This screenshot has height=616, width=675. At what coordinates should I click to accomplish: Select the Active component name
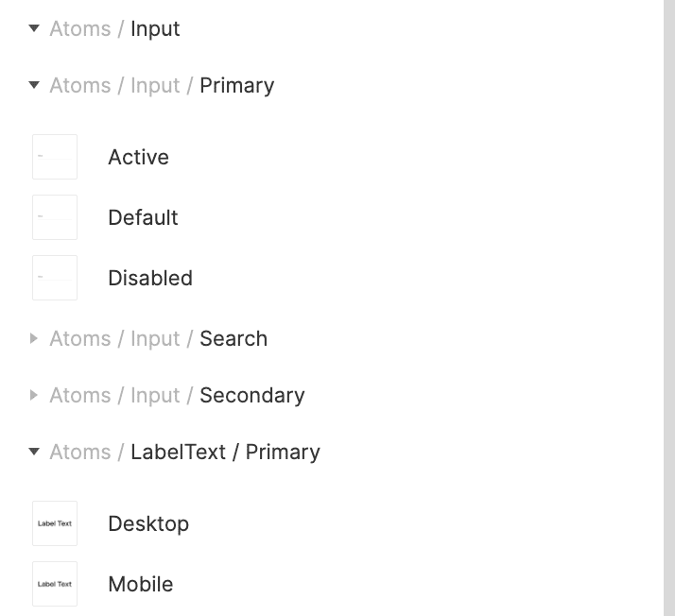(138, 157)
